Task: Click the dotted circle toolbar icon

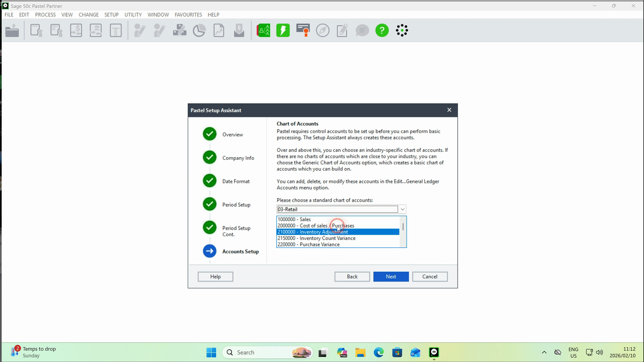Action: tap(402, 31)
